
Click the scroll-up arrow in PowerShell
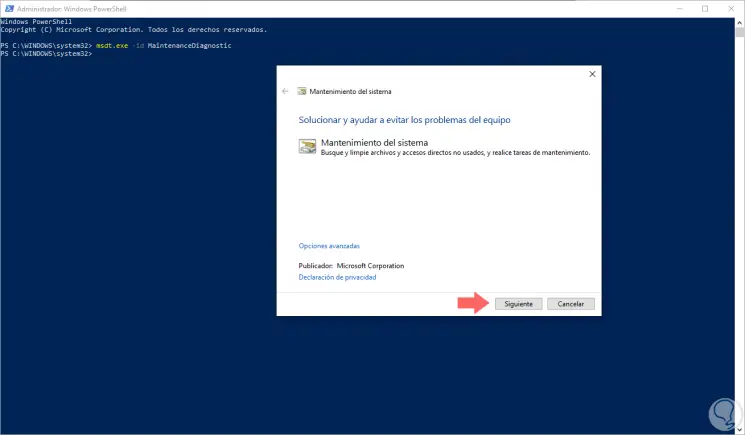click(740, 21)
